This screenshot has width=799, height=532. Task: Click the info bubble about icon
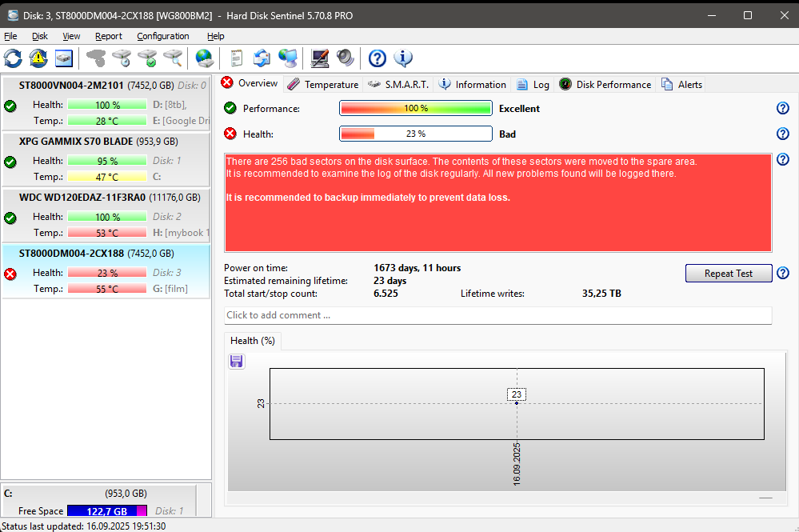(402, 58)
